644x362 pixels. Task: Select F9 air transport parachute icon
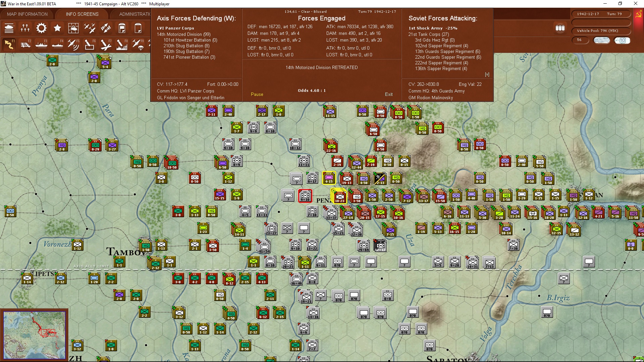[x=138, y=44]
